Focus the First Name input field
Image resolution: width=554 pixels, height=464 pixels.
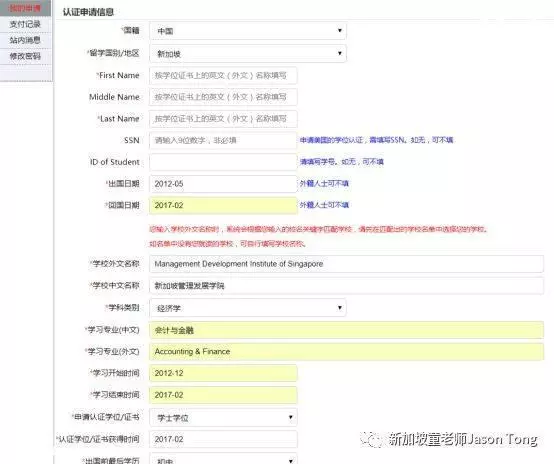(223, 75)
